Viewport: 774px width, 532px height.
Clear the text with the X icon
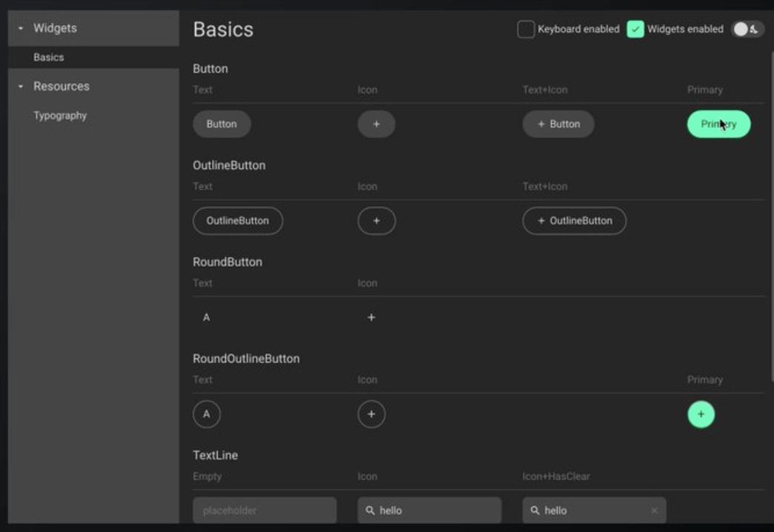tap(654, 511)
